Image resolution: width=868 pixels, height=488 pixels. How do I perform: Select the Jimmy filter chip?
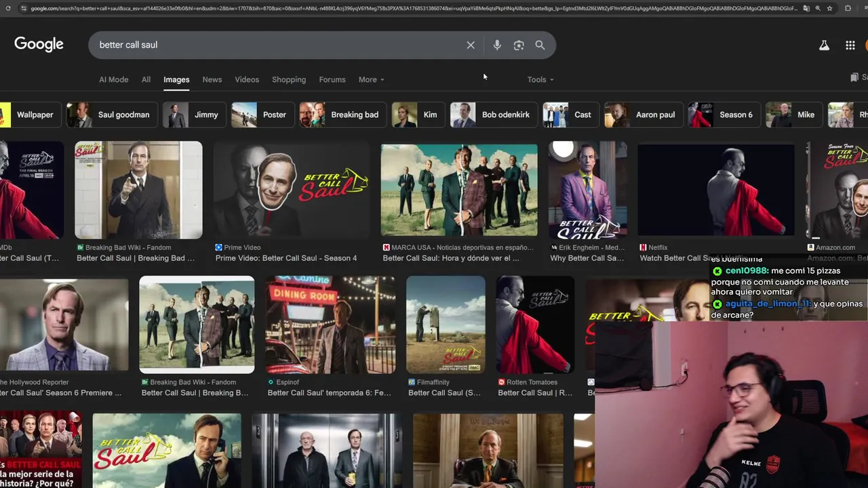tap(193, 115)
